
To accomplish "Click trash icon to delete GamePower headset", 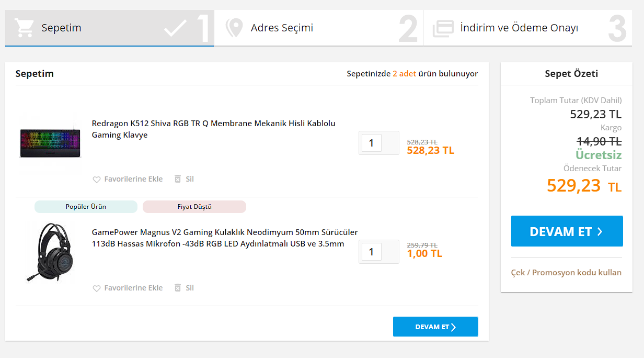I will pos(178,288).
